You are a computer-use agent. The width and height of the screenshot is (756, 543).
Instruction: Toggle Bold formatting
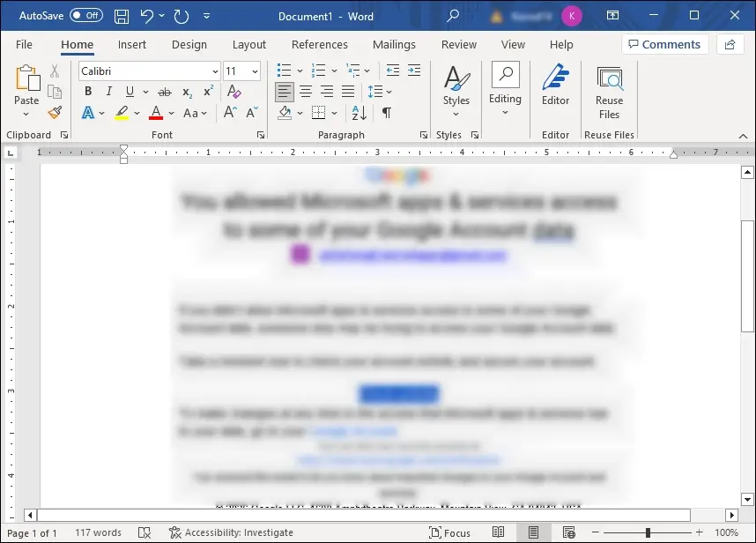pos(88,91)
